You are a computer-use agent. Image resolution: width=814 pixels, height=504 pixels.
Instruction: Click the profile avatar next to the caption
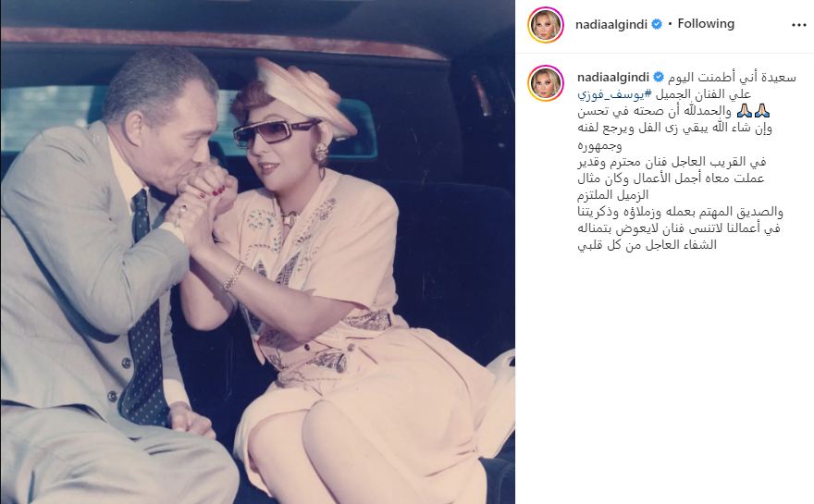pyautogui.click(x=546, y=83)
